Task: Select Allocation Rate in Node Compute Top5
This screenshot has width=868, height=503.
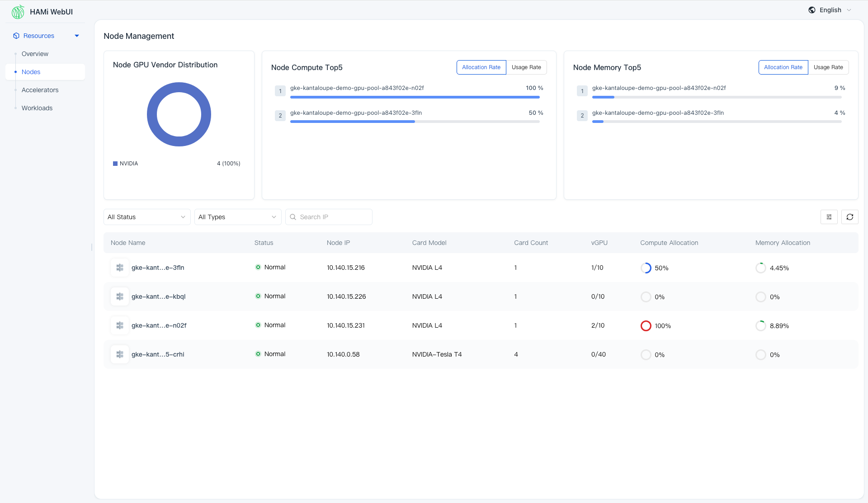Action: click(x=481, y=67)
